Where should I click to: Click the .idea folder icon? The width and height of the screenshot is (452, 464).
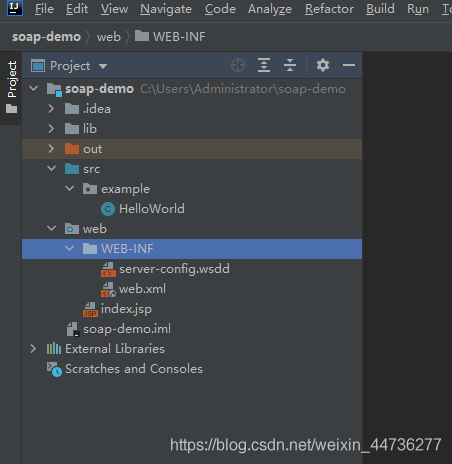(72, 109)
